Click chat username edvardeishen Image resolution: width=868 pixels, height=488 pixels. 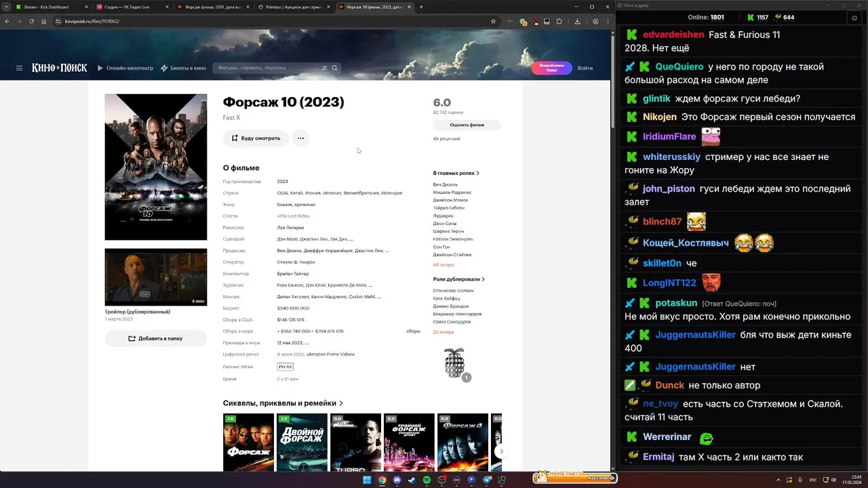tap(673, 35)
